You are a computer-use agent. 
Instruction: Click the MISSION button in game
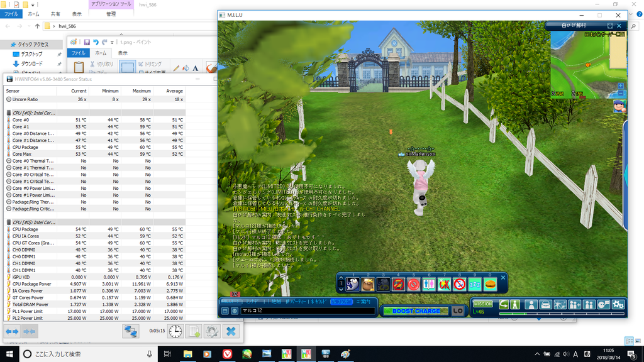tap(482, 304)
